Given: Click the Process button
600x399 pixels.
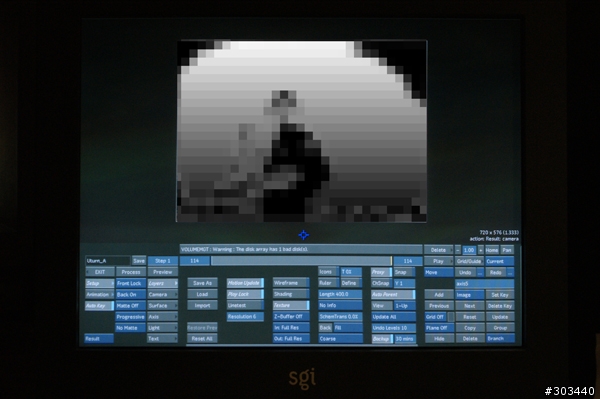Looking at the screenshot, I should coord(131,272).
